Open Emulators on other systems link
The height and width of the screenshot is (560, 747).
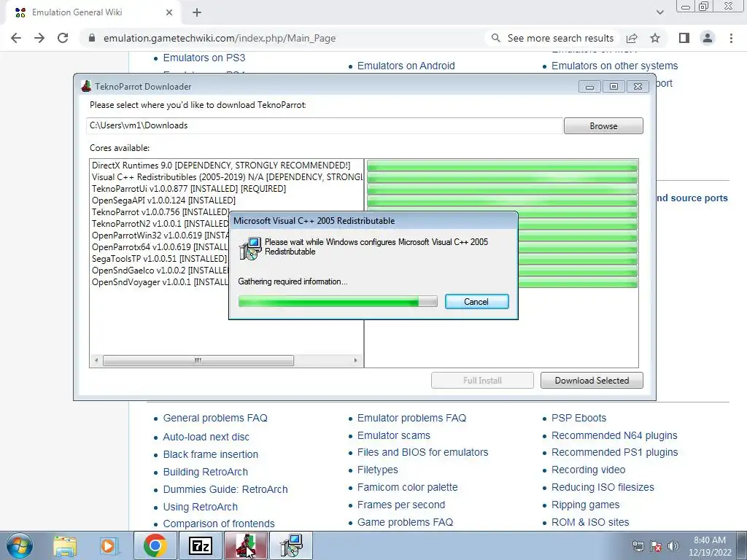(614, 66)
